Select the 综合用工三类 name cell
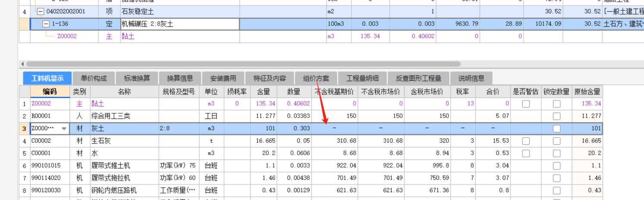This screenshot has height=200, width=644. pyautogui.click(x=124, y=116)
